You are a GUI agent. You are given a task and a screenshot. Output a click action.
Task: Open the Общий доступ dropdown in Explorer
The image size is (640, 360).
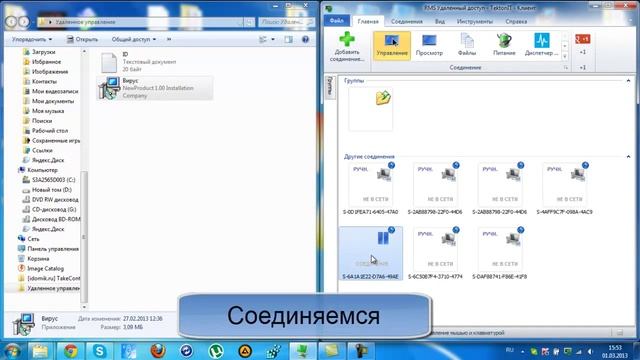point(133,40)
